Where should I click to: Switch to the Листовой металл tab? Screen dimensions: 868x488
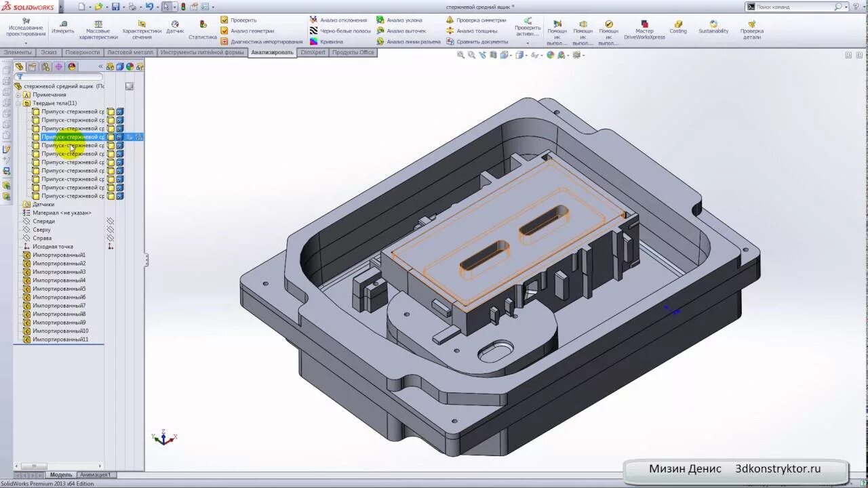coord(130,52)
